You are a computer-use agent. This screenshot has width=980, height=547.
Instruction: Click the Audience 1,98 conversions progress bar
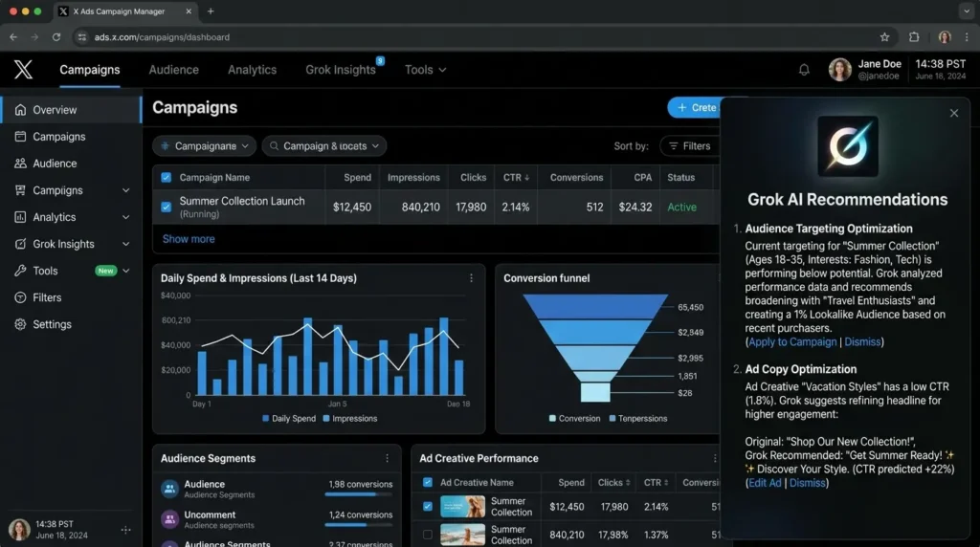click(359, 494)
